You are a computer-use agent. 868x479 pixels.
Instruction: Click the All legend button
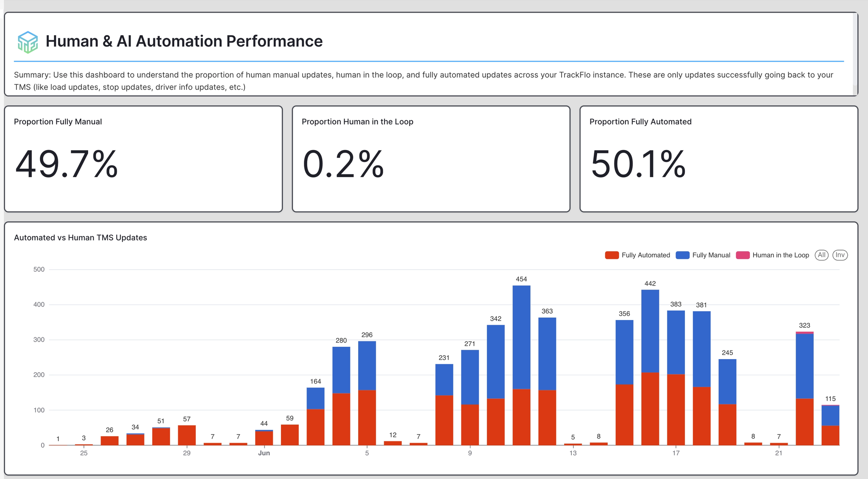click(x=821, y=255)
